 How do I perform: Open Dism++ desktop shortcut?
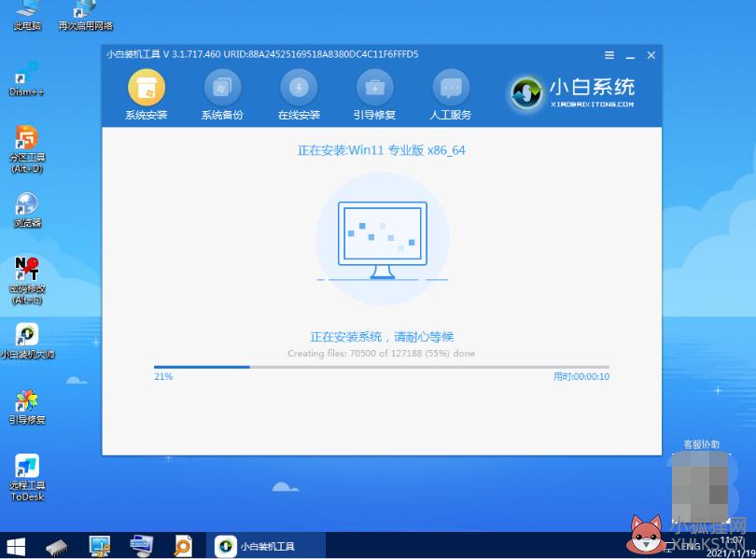pos(26,79)
